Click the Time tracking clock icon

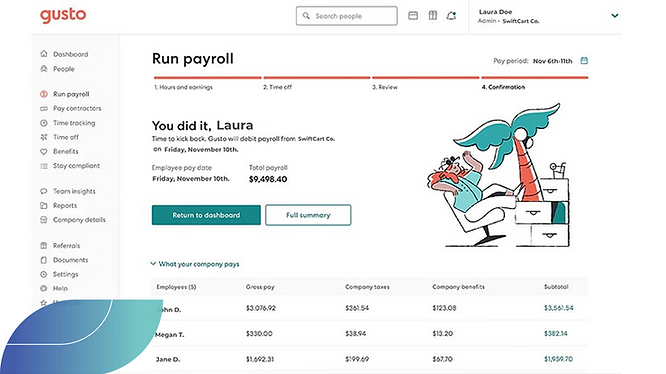[x=44, y=123]
